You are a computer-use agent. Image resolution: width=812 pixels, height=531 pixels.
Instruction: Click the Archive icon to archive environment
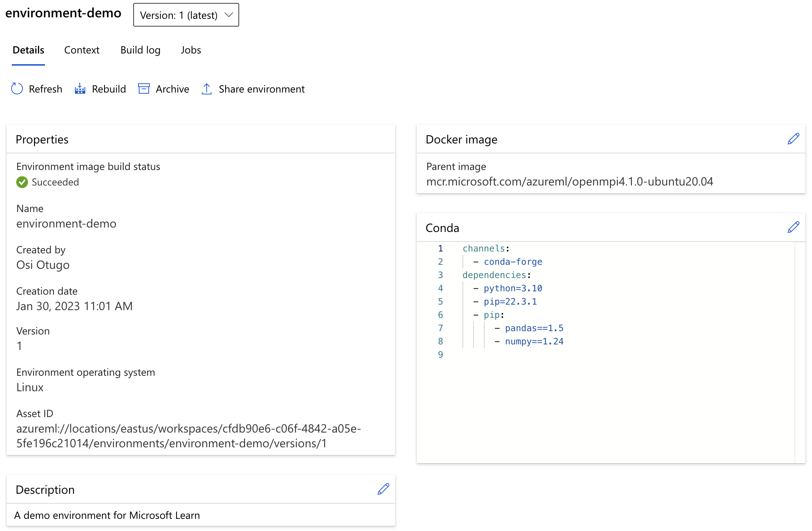(x=144, y=89)
